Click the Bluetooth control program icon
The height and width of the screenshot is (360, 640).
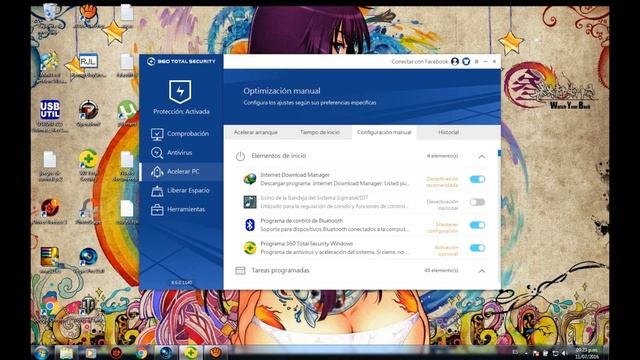click(250, 225)
